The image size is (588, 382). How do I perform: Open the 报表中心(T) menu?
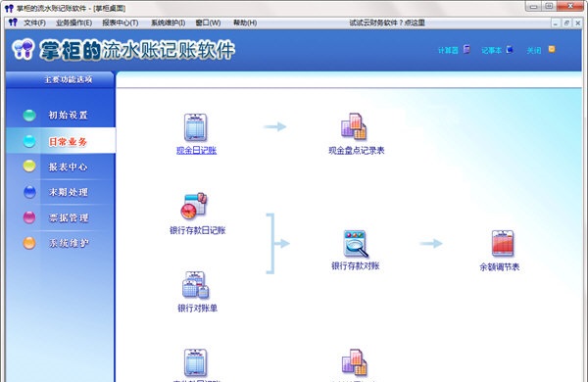(x=120, y=23)
